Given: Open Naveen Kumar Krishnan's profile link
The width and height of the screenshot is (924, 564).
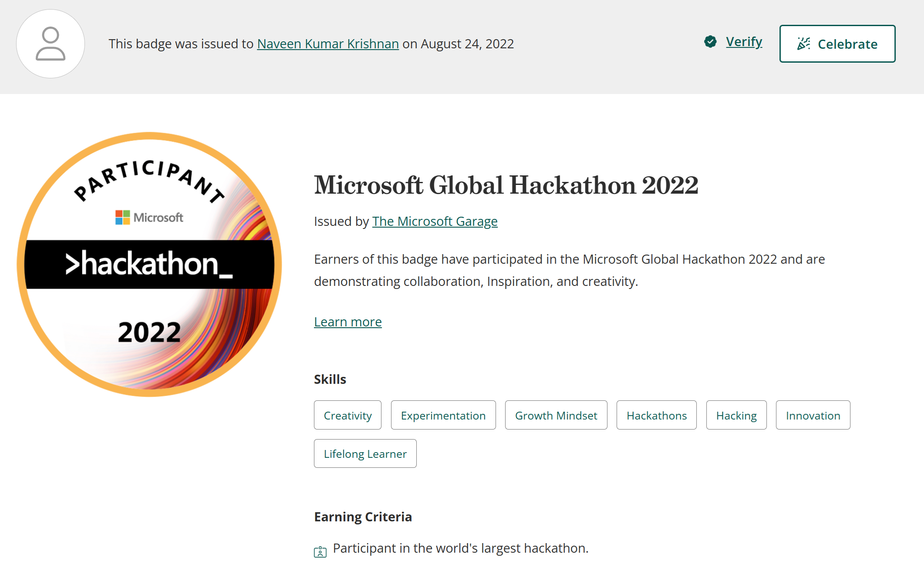Looking at the screenshot, I should pos(328,44).
